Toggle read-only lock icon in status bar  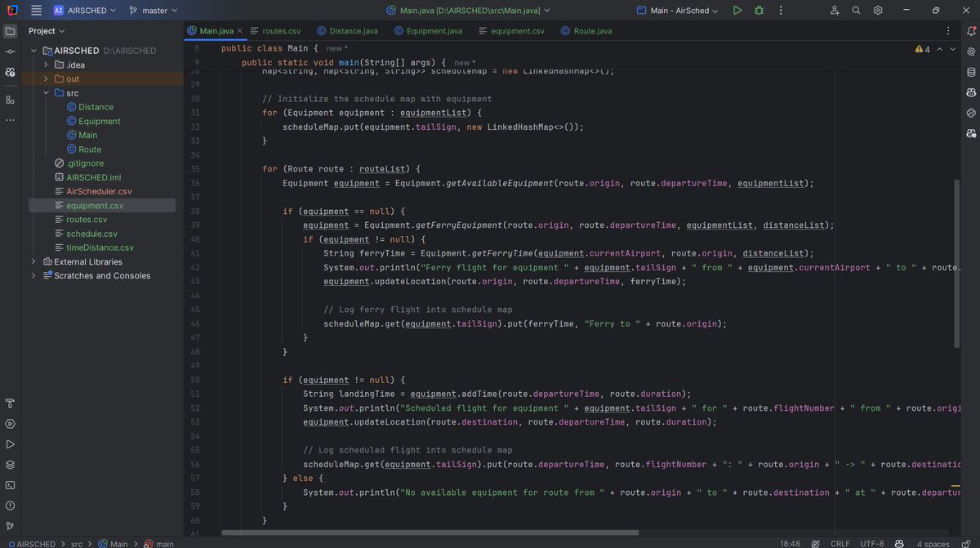coord(966,543)
